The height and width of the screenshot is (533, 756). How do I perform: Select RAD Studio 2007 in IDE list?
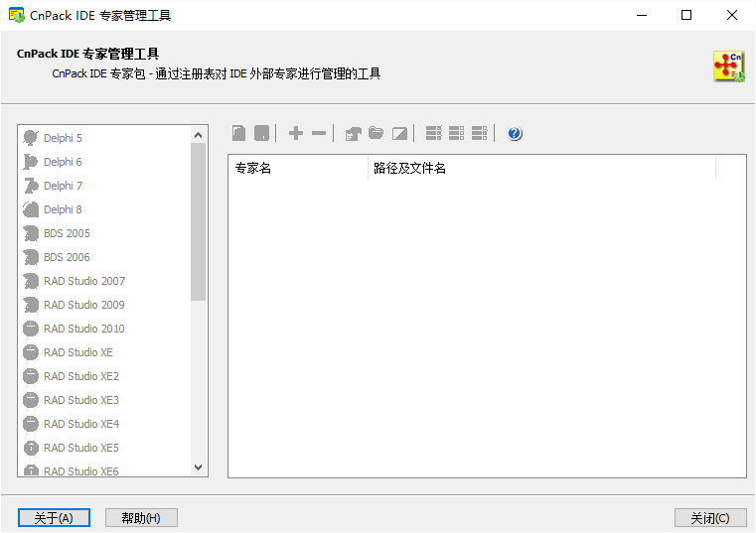104,281
